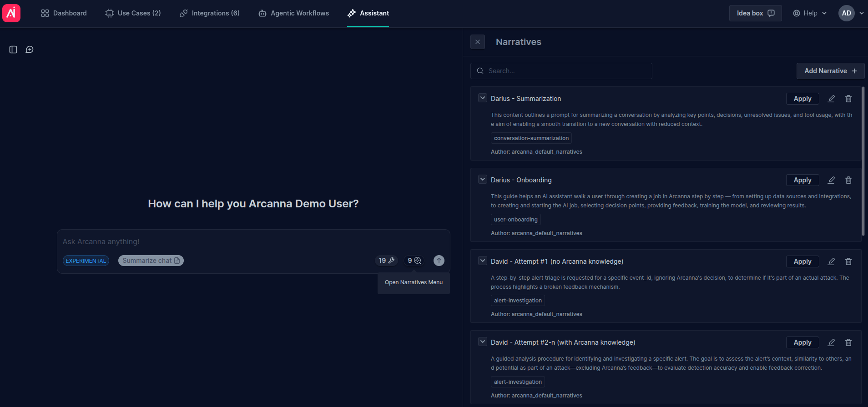Click the Arcanna logo icon
The image size is (868, 407).
[11, 13]
